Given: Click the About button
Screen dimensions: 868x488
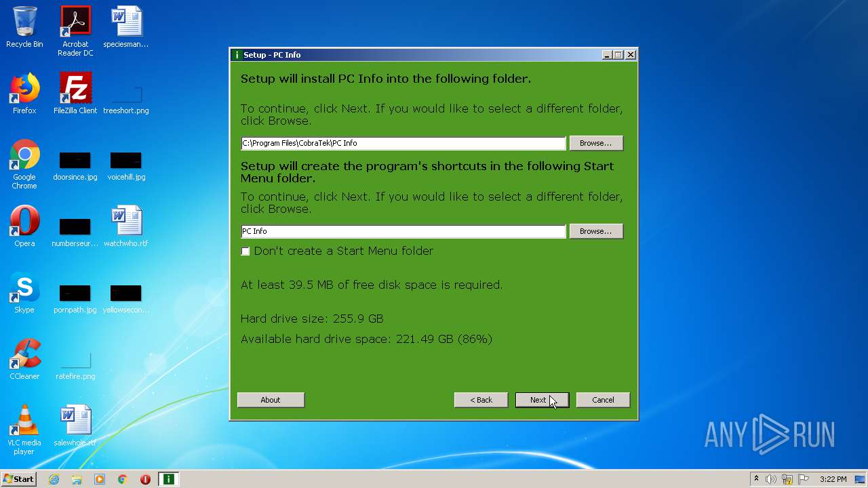Looking at the screenshot, I should coord(271,400).
